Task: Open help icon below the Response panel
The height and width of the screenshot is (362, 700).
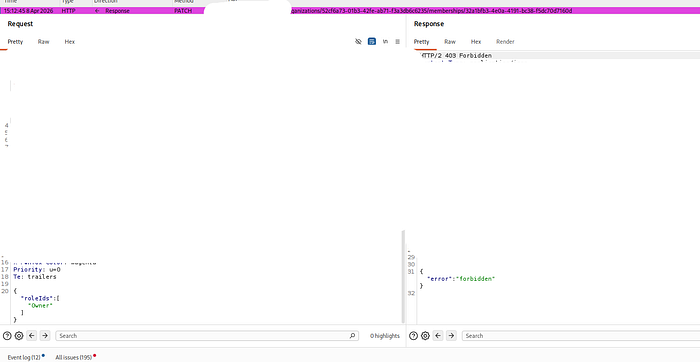Action: 413,336
